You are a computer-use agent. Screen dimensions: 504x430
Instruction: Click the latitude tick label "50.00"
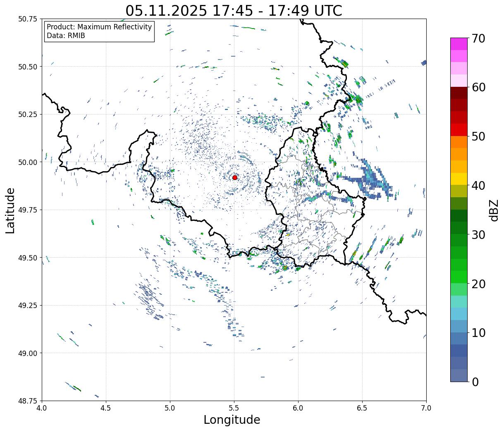pos(27,162)
